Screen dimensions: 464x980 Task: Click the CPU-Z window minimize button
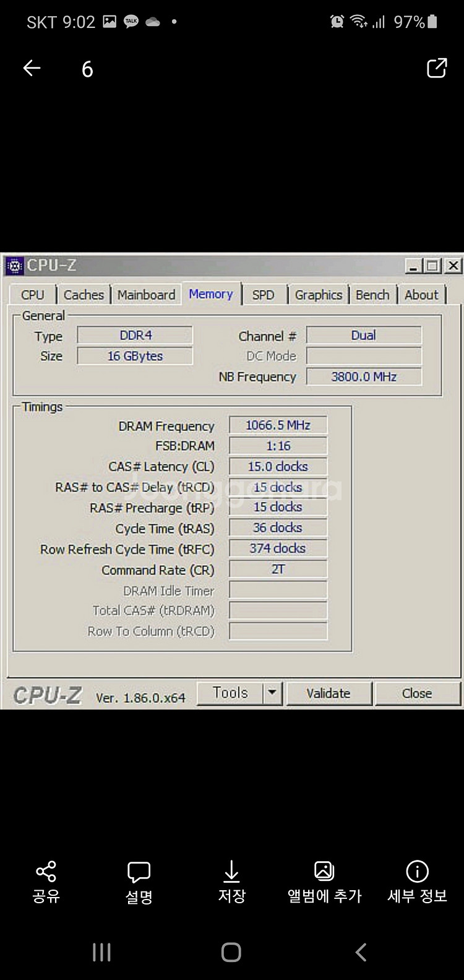(414, 266)
